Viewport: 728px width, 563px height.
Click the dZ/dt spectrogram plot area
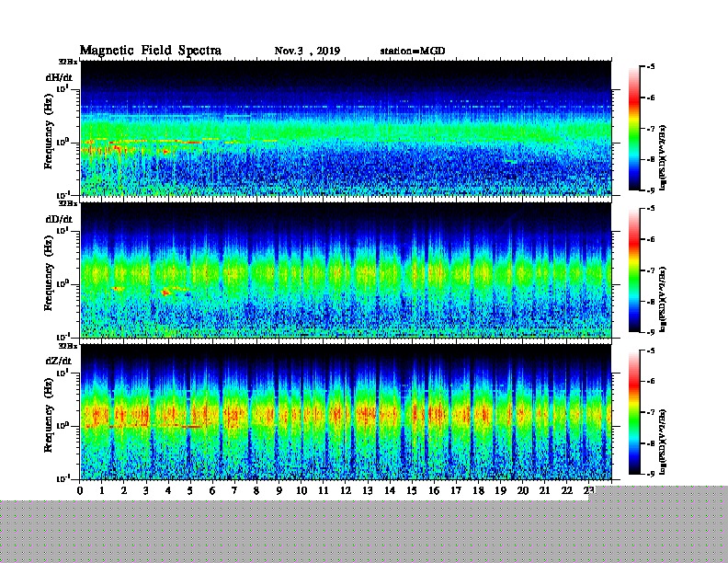346,412
